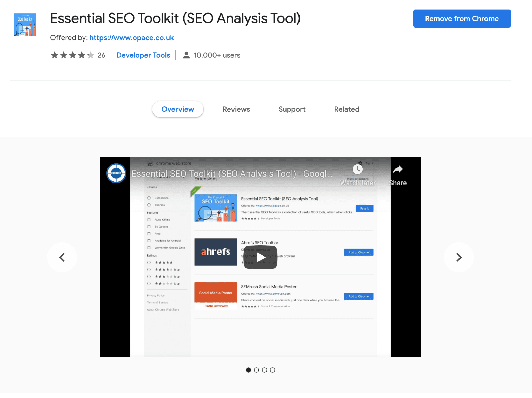Check the Runs Offline checkbox
Image resolution: width=532 pixels, height=398 pixels.
[x=149, y=220]
